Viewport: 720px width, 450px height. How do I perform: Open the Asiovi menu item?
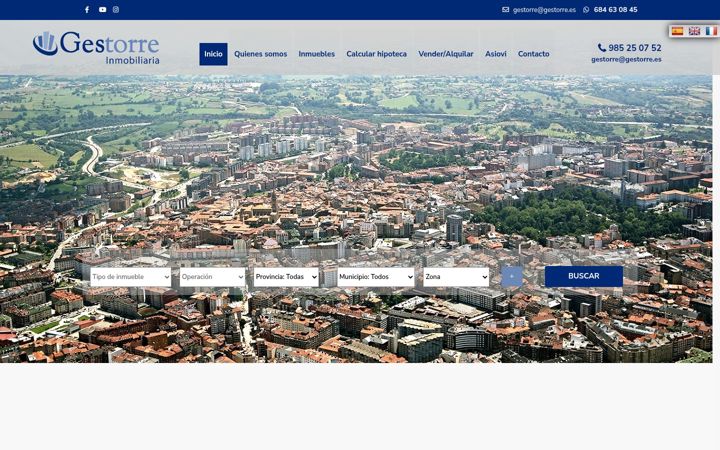pos(496,54)
